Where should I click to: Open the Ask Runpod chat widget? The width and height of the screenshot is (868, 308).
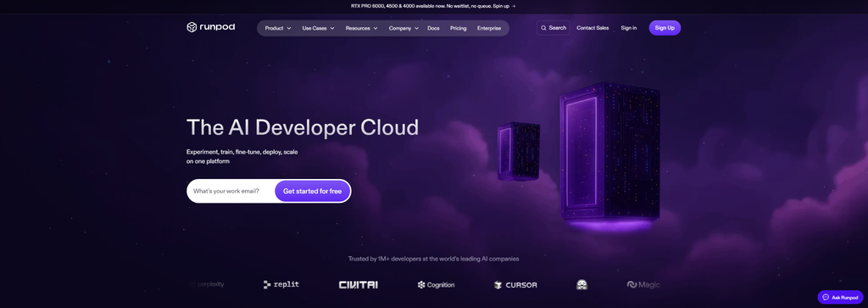pyautogui.click(x=840, y=298)
